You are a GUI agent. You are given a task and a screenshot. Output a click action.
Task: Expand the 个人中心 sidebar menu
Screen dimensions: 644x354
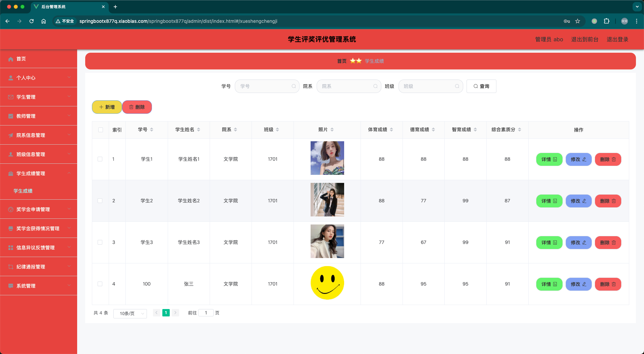point(39,78)
